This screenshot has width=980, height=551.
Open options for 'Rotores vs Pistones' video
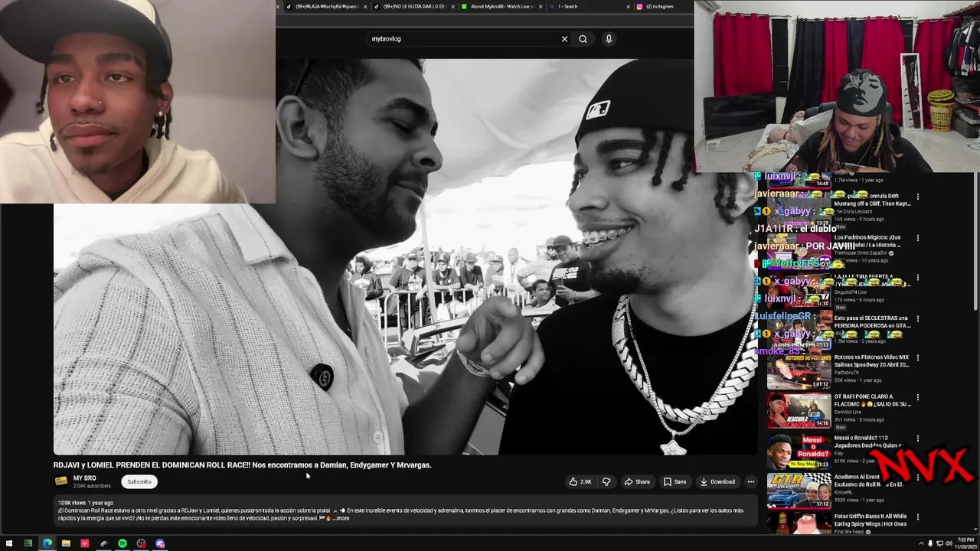click(918, 358)
